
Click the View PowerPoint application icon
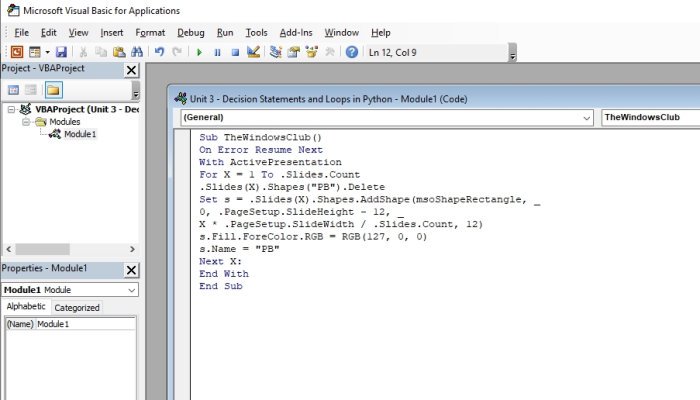(x=17, y=52)
